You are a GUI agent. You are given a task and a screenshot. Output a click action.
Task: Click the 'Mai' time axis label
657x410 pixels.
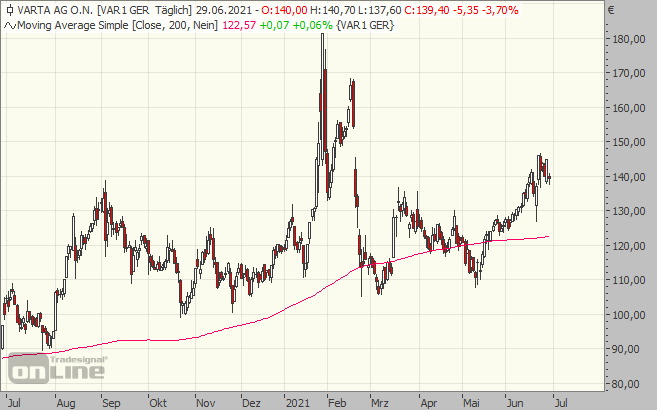[471, 403]
